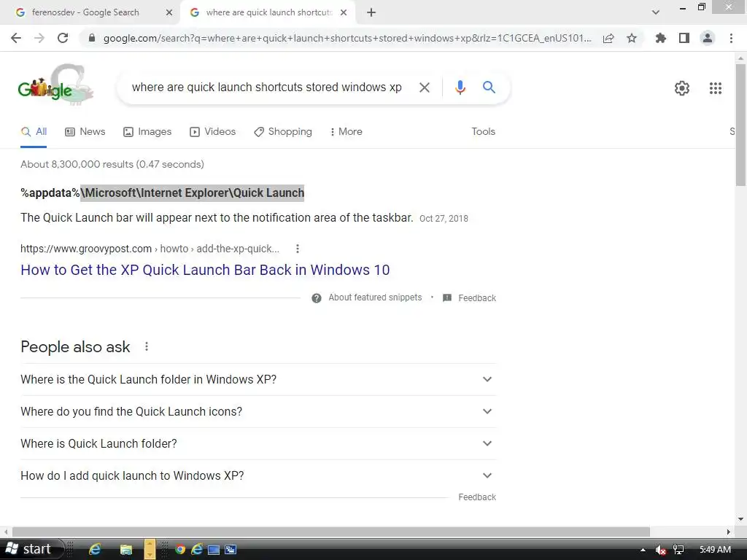The image size is (747, 560).
Task: Open options for groovypost result
Action: 298,249
